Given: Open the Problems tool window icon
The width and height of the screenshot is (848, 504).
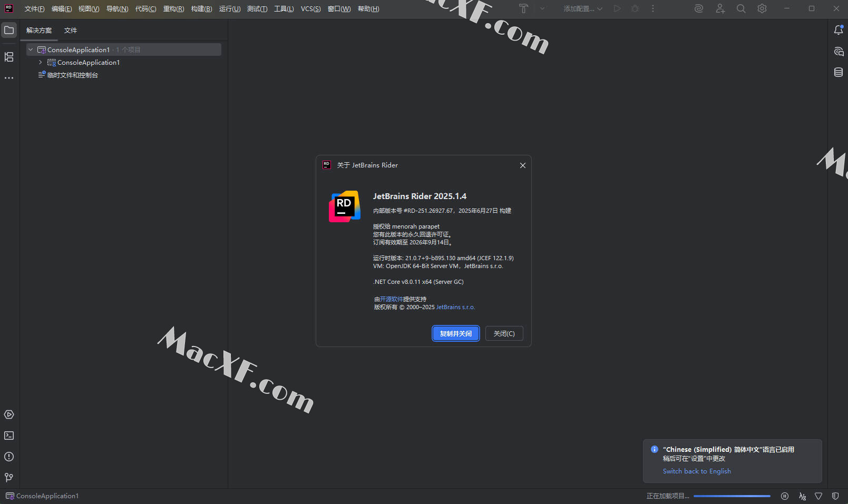Looking at the screenshot, I should coord(9,457).
